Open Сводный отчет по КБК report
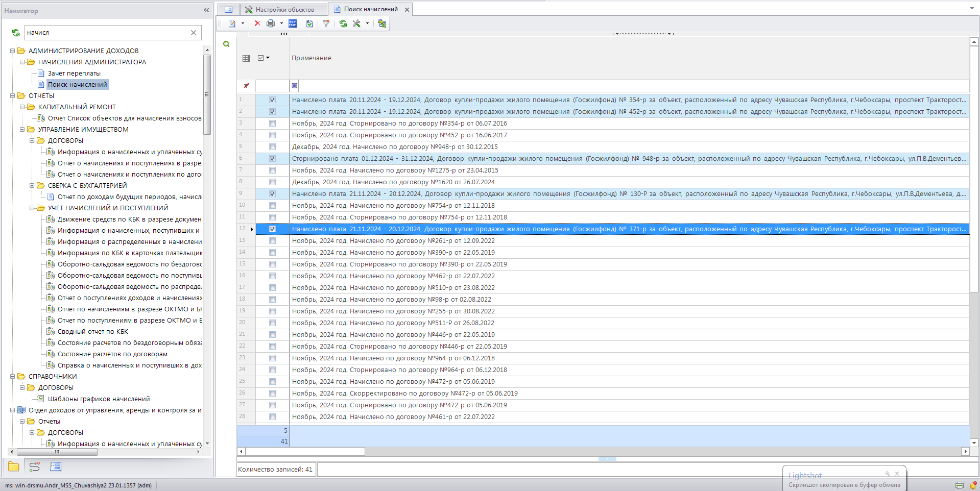The height and width of the screenshot is (491, 980). (x=92, y=332)
